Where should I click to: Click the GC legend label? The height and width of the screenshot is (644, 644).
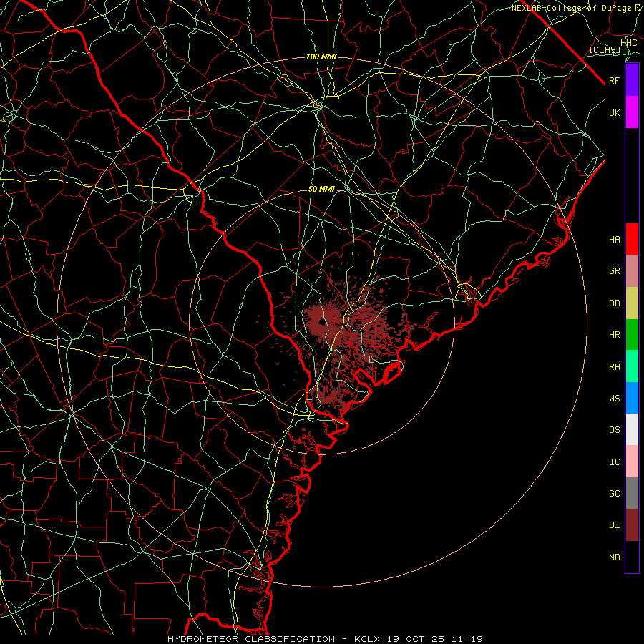pos(614,494)
